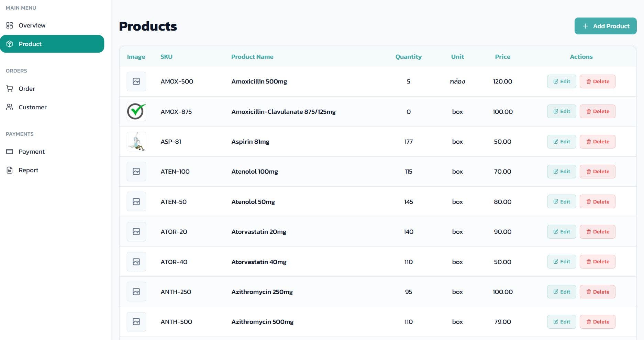The image size is (644, 340).
Task: Click the plus icon on Add Product
Action: click(585, 26)
